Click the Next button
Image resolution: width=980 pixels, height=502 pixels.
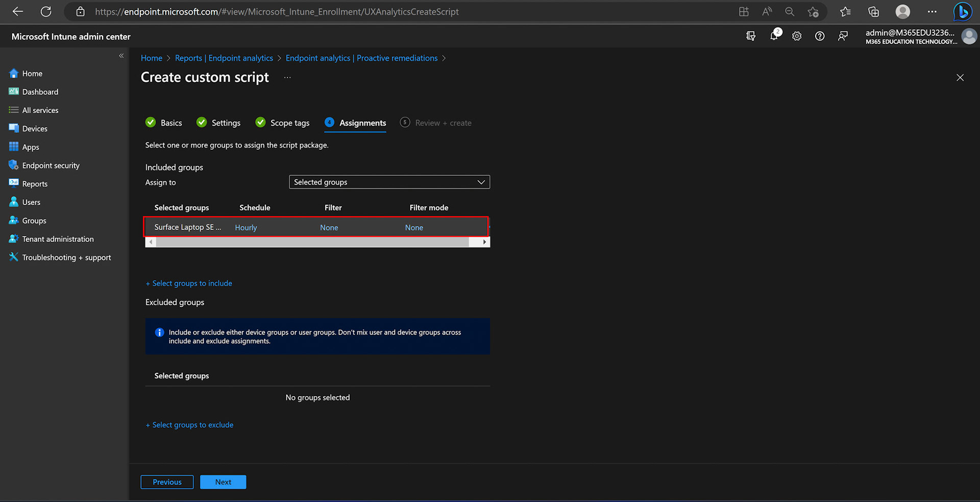[x=223, y=482]
